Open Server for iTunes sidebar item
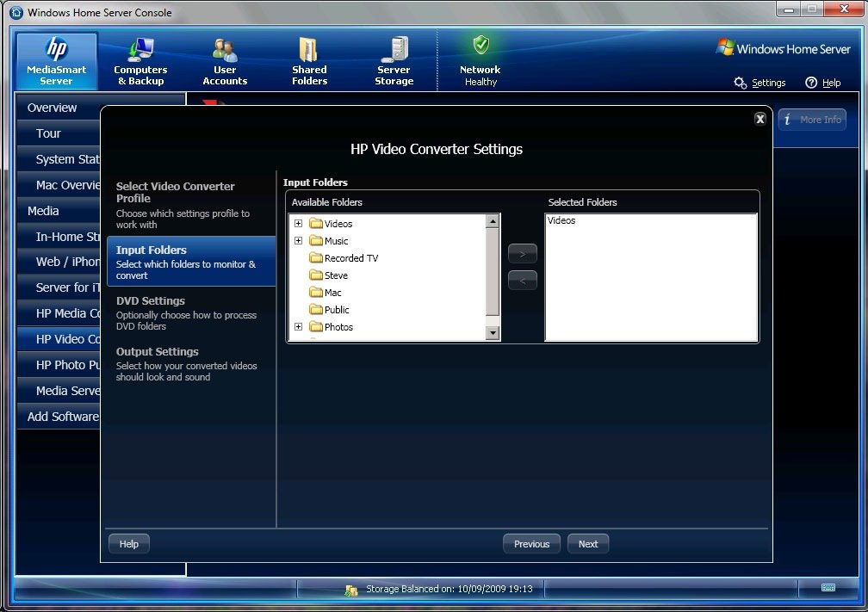The width and height of the screenshot is (868, 612). coord(59,287)
